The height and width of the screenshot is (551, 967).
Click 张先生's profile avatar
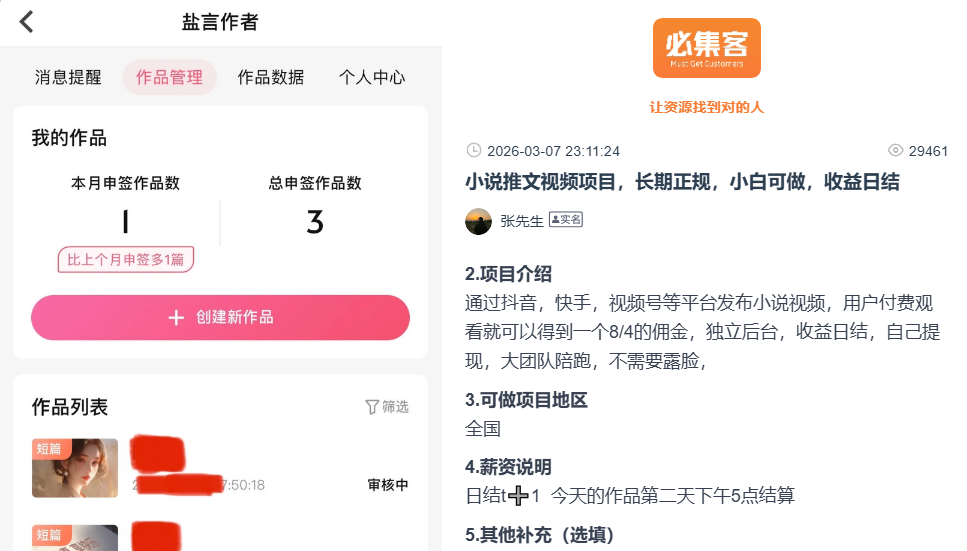(479, 221)
